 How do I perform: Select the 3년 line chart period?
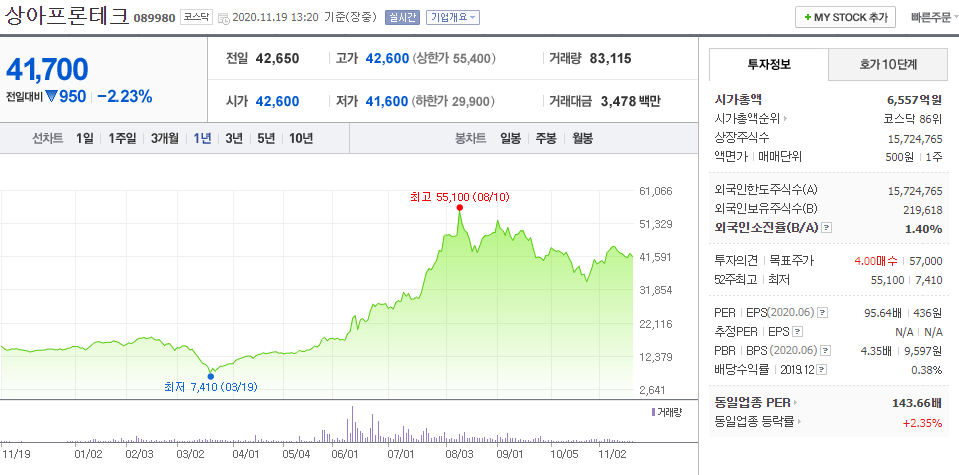point(234,138)
